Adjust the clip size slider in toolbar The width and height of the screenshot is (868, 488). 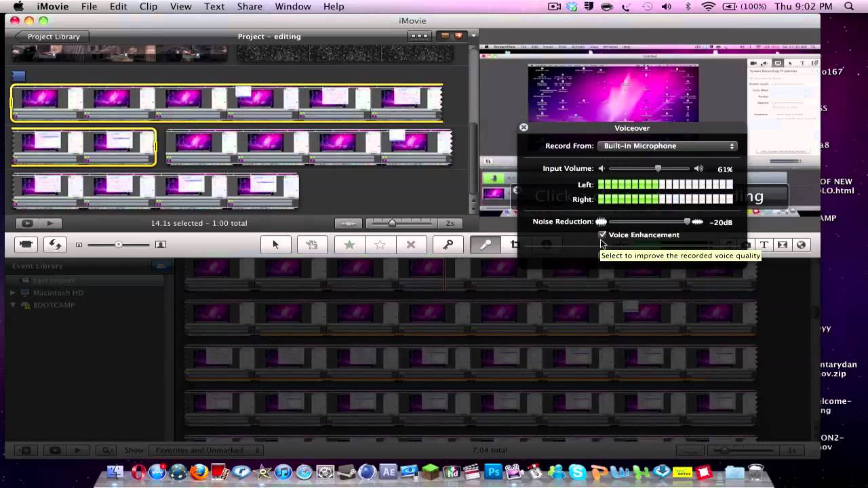[119, 245]
